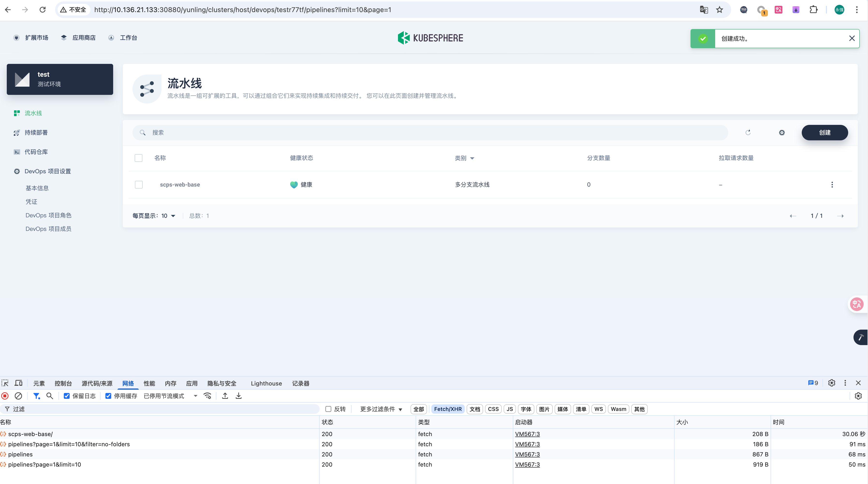Filter network requests by WS
This screenshot has width=868, height=484.
pyautogui.click(x=598, y=409)
